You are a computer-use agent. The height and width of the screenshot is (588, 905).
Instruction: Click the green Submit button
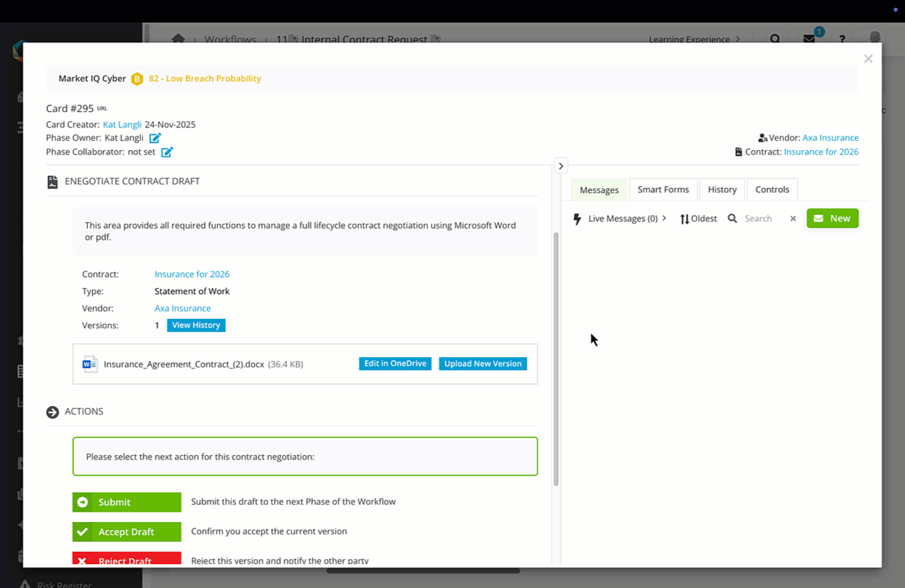[126, 502]
